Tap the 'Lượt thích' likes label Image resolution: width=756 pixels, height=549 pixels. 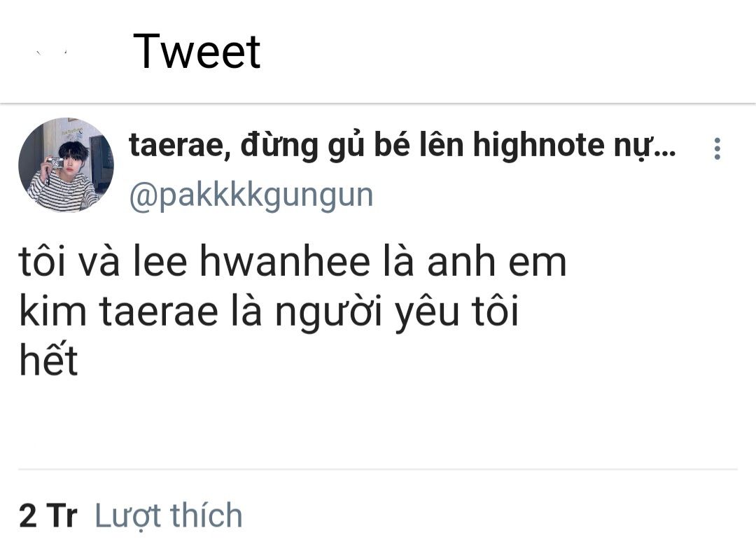(168, 515)
